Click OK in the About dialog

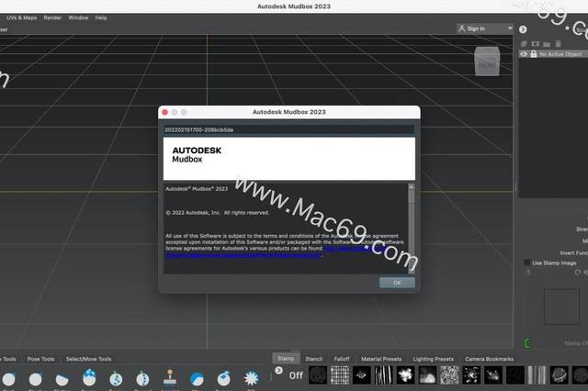point(397,283)
